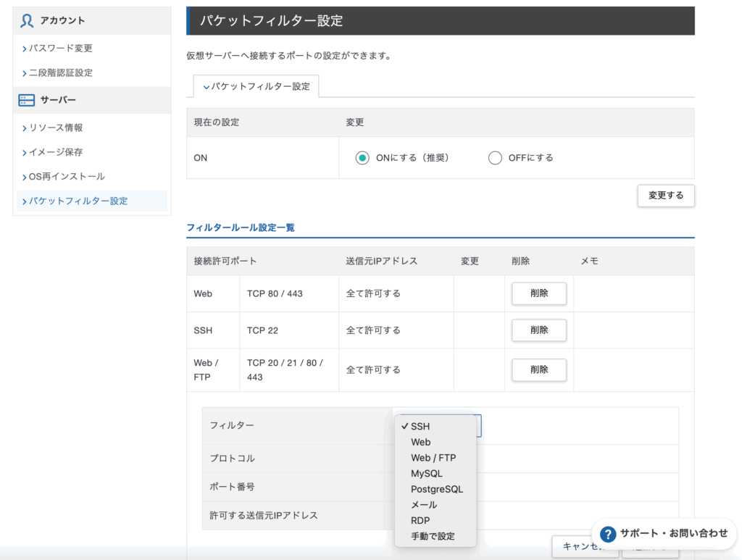Choose メール in the filter dropdown list
This screenshot has width=742, height=560.
[435, 505]
